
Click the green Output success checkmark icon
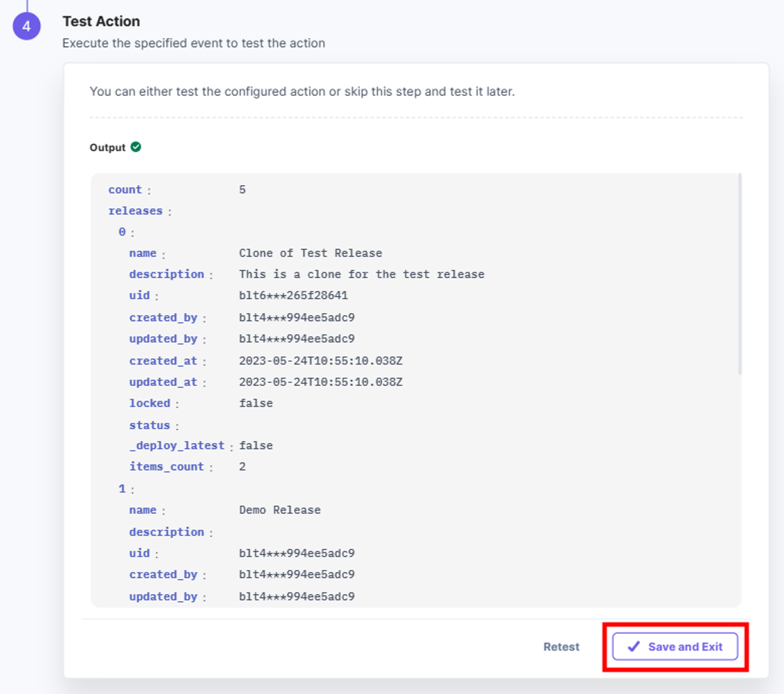pos(136,147)
